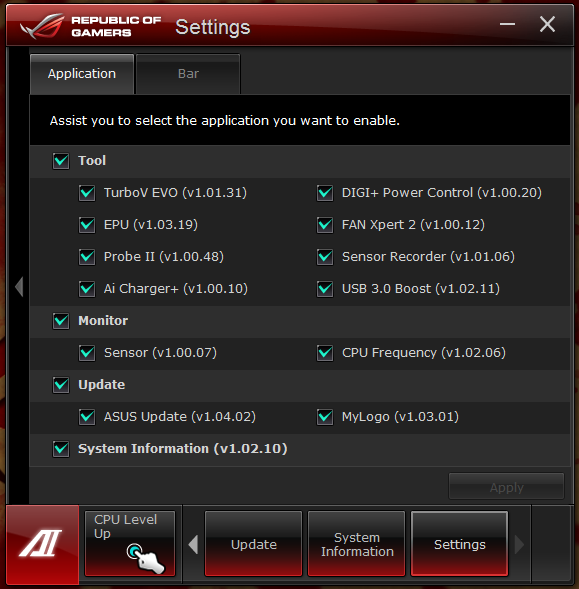The image size is (579, 589).
Task: Close the Settings window
Action: click(547, 24)
